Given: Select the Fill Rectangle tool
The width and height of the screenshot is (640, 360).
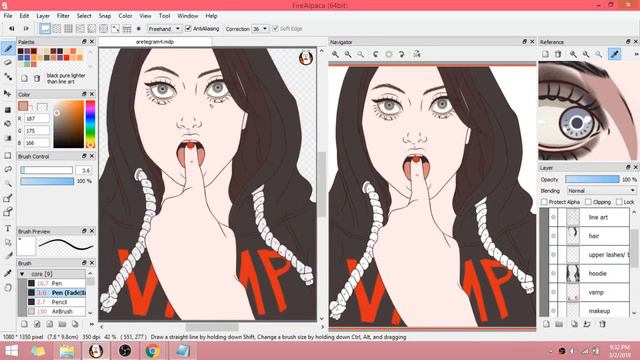Looking at the screenshot, I should (x=8, y=110).
